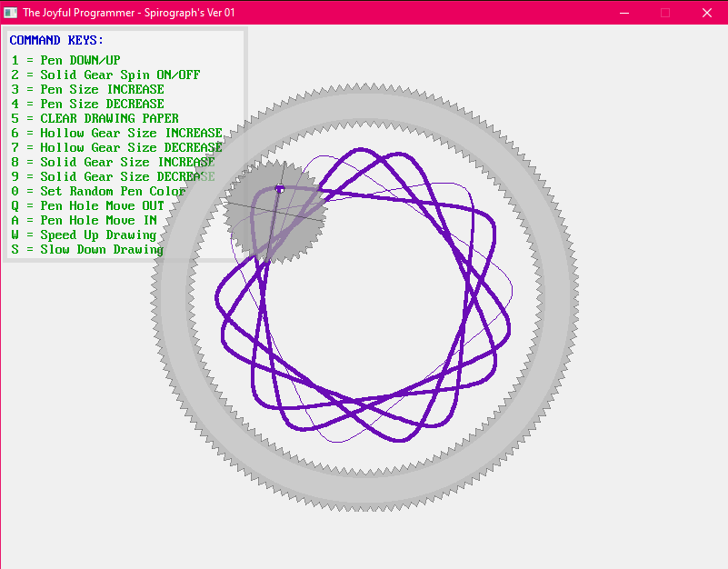Click the 'COMMAND KEYS:' heading
This screenshot has width=728, height=569.
(56, 40)
